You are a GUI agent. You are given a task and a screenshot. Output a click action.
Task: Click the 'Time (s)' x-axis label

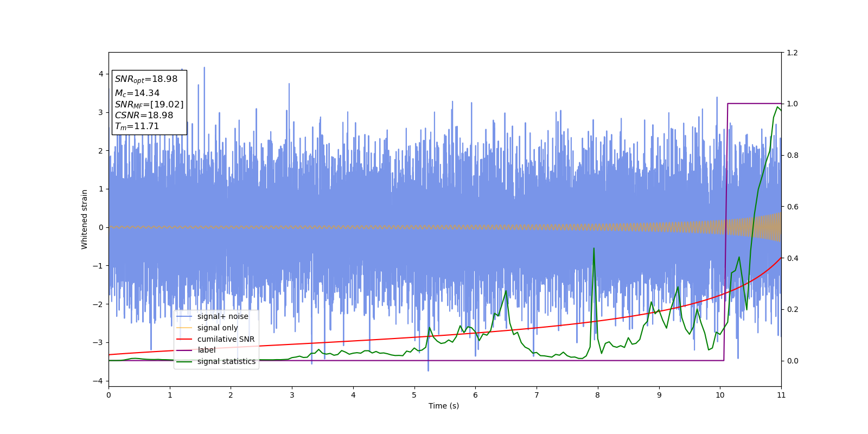444,406
